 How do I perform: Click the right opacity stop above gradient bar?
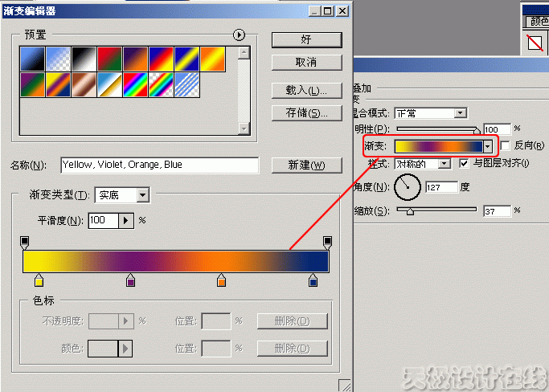coord(327,243)
